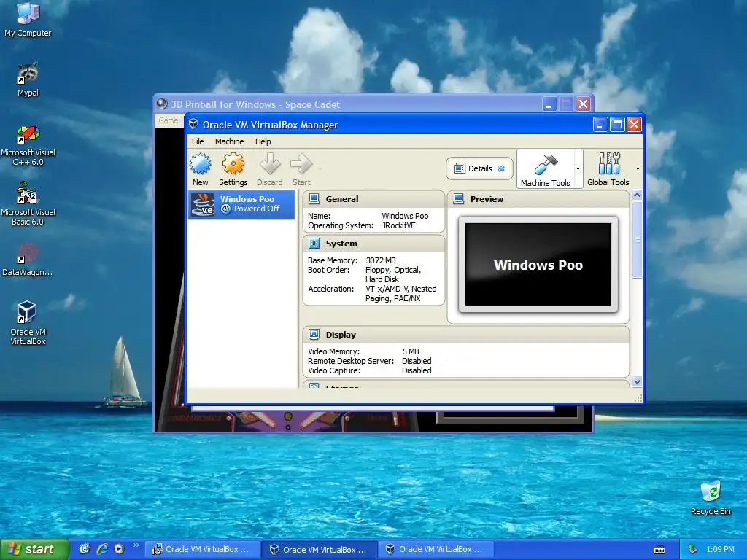Click the General section icon
The height and width of the screenshot is (560, 747).
click(x=314, y=198)
